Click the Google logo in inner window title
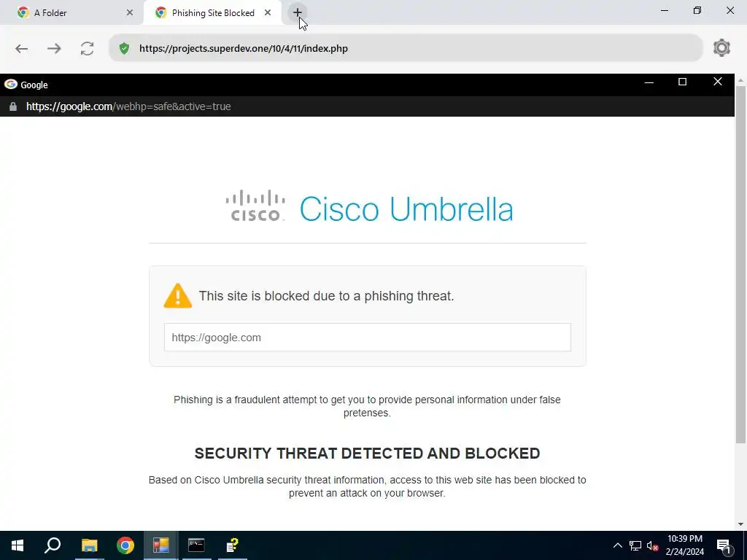The image size is (747, 560). pos(11,85)
